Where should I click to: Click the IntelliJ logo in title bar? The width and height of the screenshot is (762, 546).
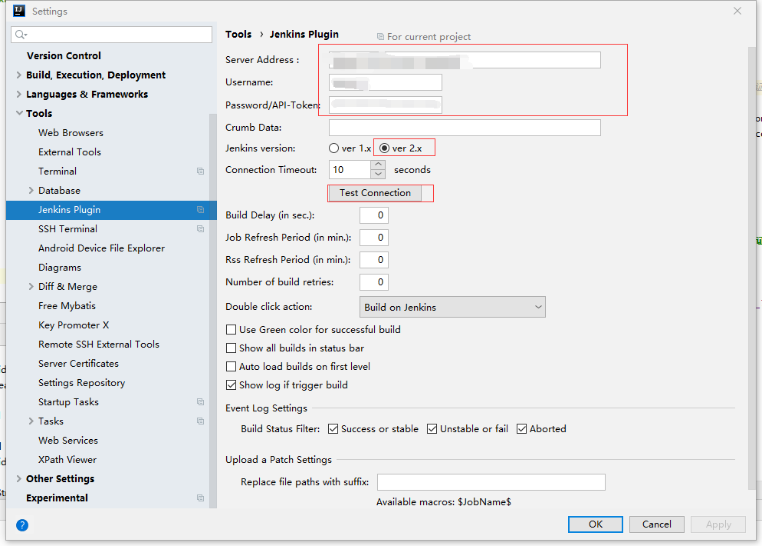click(x=19, y=11)
